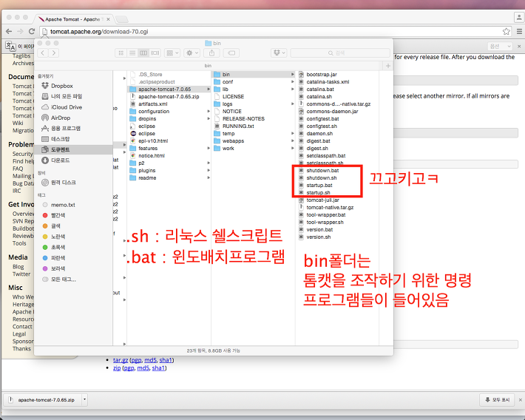Go back in Finder window
Viewport: 525px width, 420px height.
pos(43,53)
